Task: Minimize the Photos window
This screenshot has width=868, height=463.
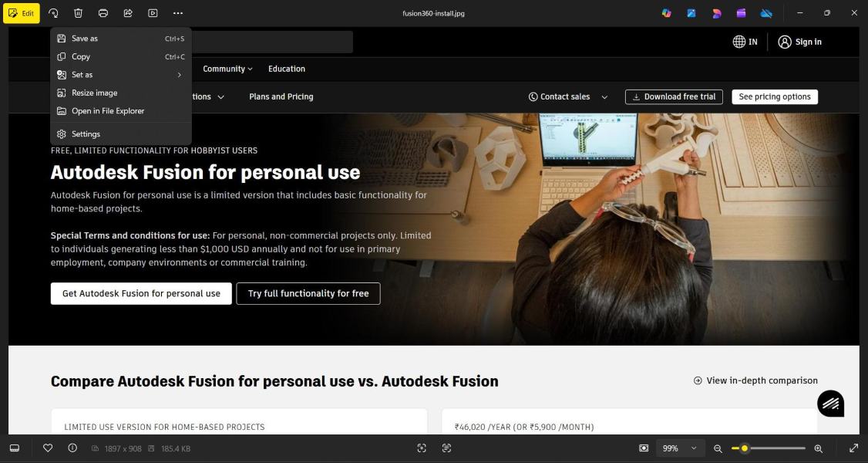Action: coord(800,13)
